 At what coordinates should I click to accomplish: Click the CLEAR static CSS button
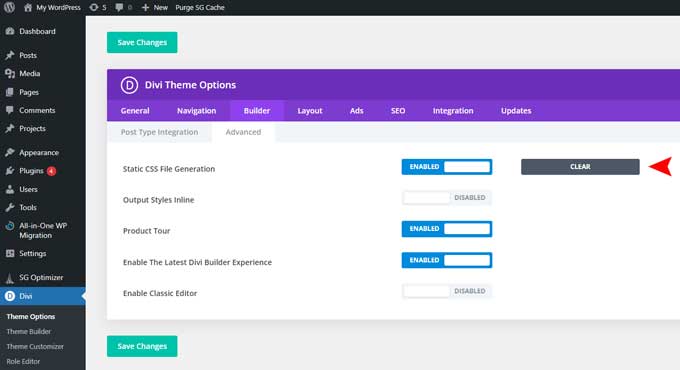580,167
